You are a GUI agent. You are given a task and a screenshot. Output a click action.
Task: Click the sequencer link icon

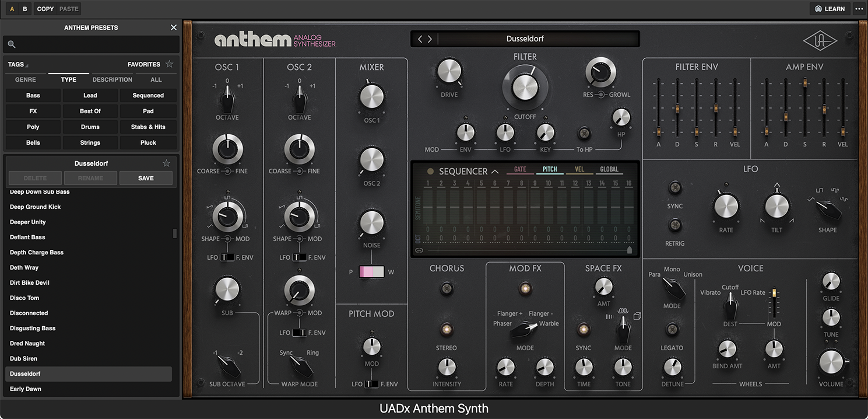click(419, 250)
